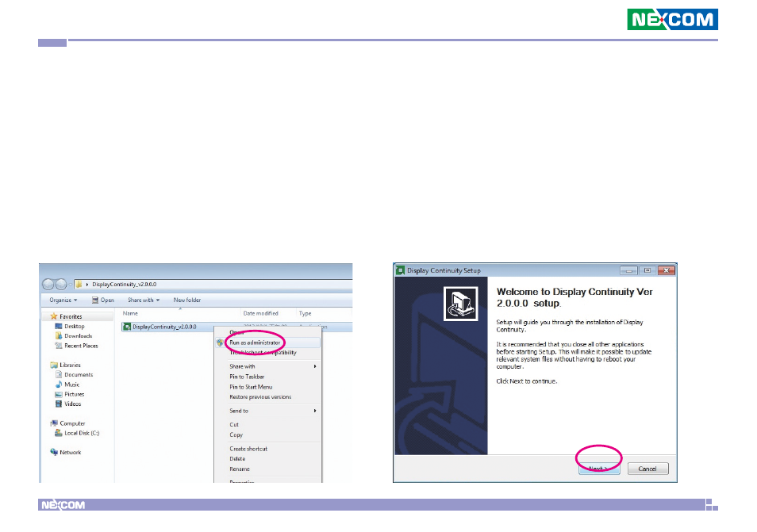Image resolution: width=757 pixels, height=532 pixels.
Task: Click the Favorites star icon
Action: (x=54, y=316)
